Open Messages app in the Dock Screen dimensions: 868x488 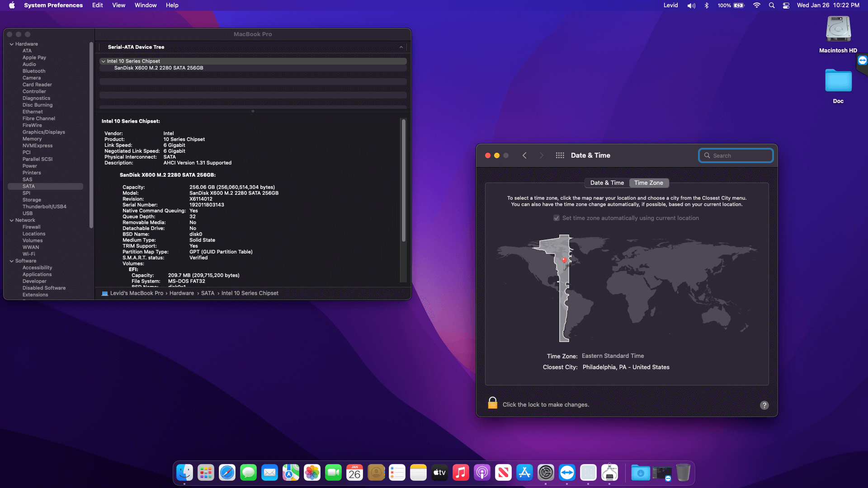pyautogui.click(x=248, y=473)
